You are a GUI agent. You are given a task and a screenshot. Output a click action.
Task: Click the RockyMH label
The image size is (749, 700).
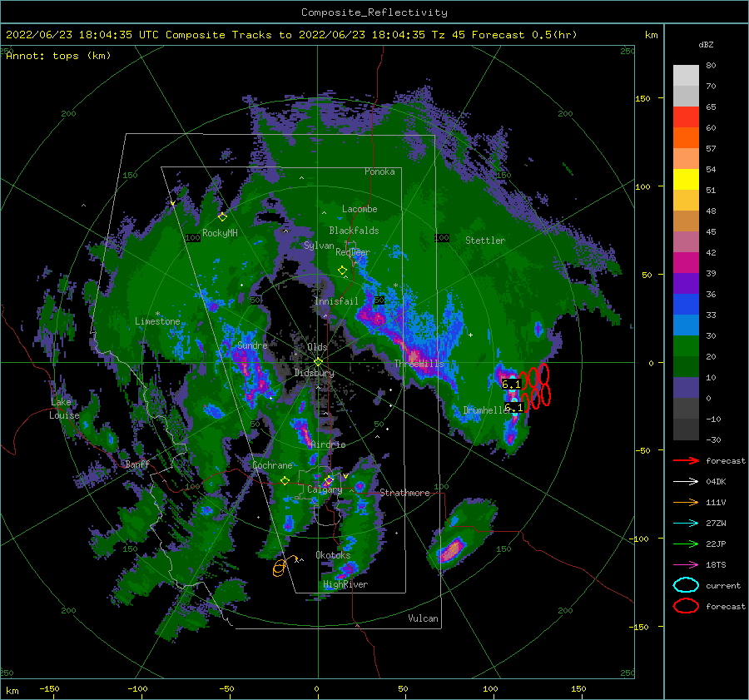[220, 233]
